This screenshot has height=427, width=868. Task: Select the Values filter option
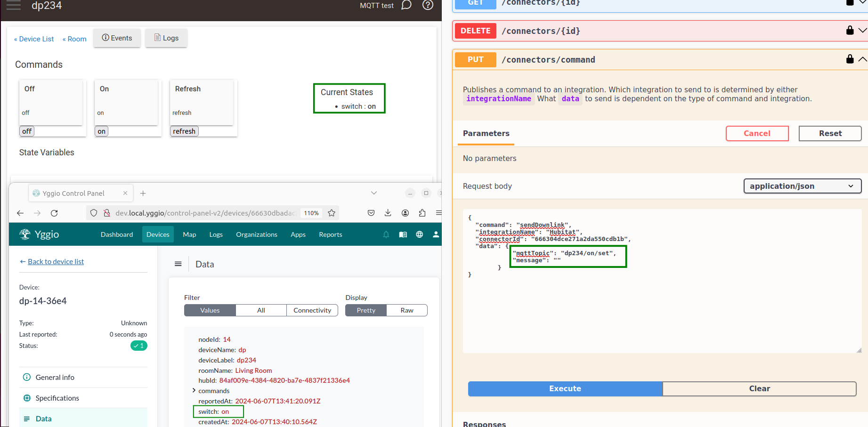pos(210,310)
